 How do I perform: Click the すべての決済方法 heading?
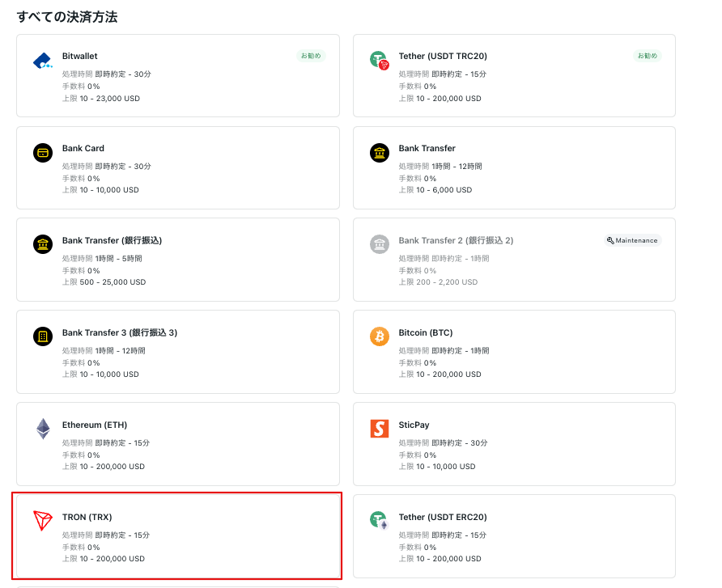[67, 17]
